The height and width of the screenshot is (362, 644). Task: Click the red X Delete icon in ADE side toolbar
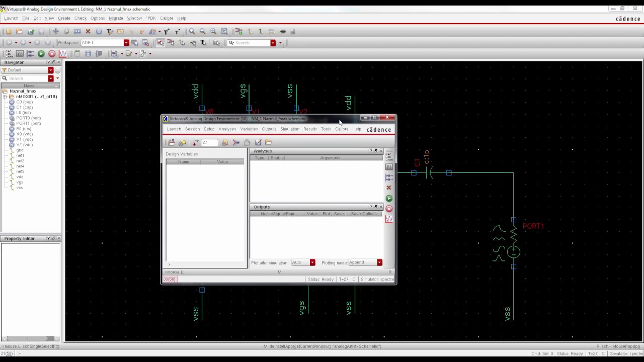(x=388, y=188)
